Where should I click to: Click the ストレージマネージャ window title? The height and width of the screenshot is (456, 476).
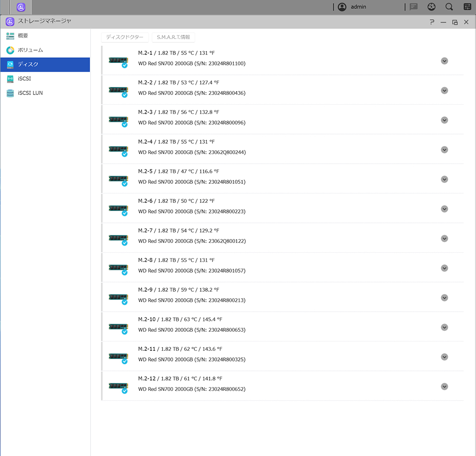tap(44, 21)
